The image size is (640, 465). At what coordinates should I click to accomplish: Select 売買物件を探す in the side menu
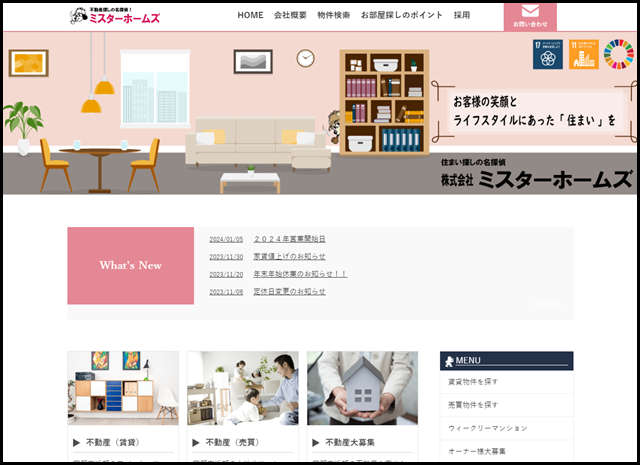pos(507,405)
